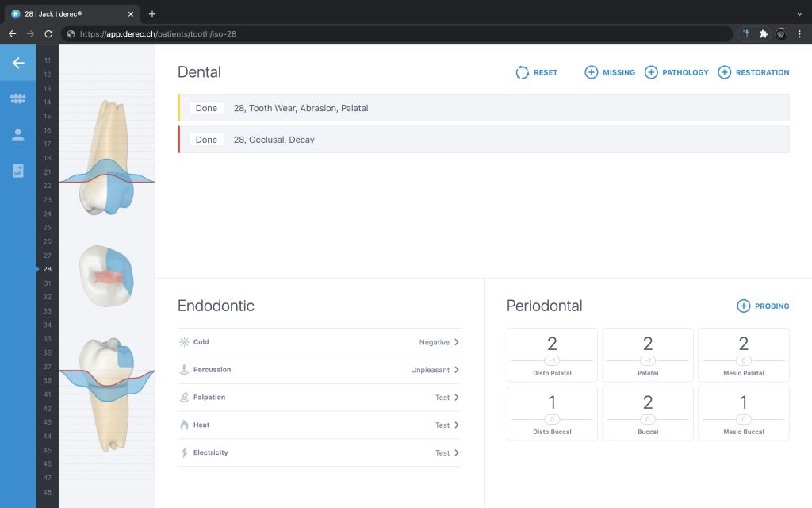Open the Cold test chevron showing Negative
The width and height of the screenshot is (812, 508).
(x=456, y=342)
